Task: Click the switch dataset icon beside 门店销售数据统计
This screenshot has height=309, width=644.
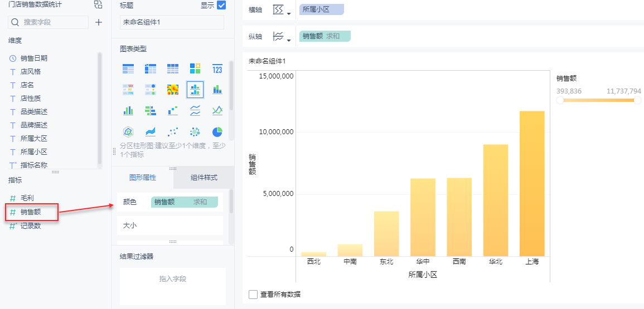Action: pyautogui.click(x=98, y=5)
